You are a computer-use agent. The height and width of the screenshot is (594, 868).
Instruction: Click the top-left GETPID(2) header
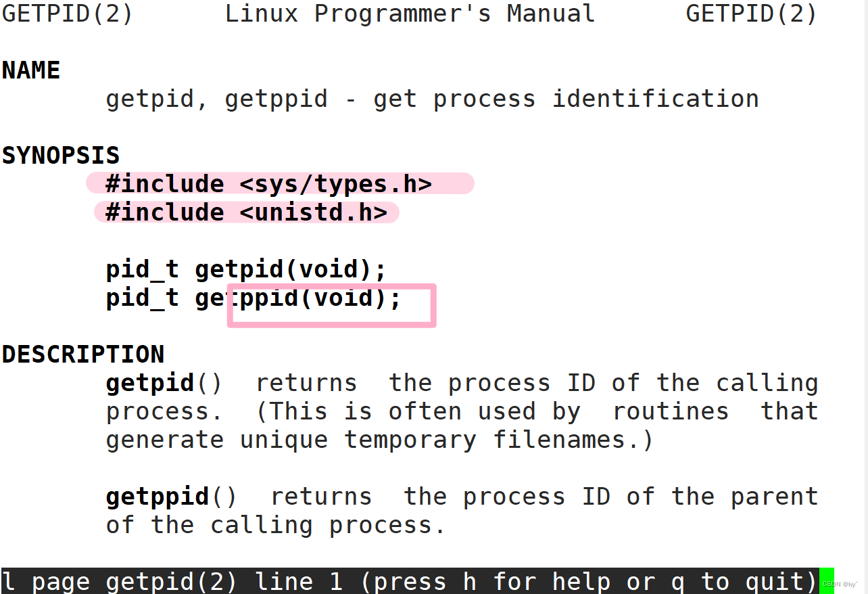click(x=68, y=14)
